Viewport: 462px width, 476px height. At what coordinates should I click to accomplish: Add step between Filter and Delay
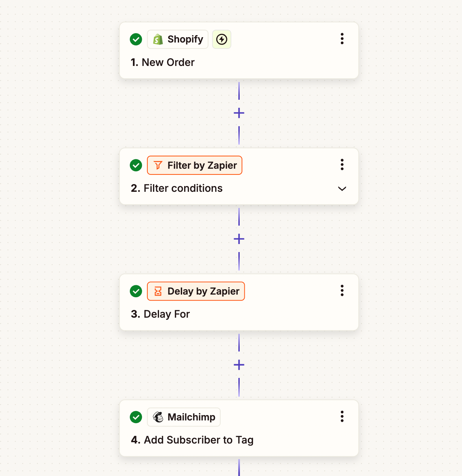[x=239, y=239]
